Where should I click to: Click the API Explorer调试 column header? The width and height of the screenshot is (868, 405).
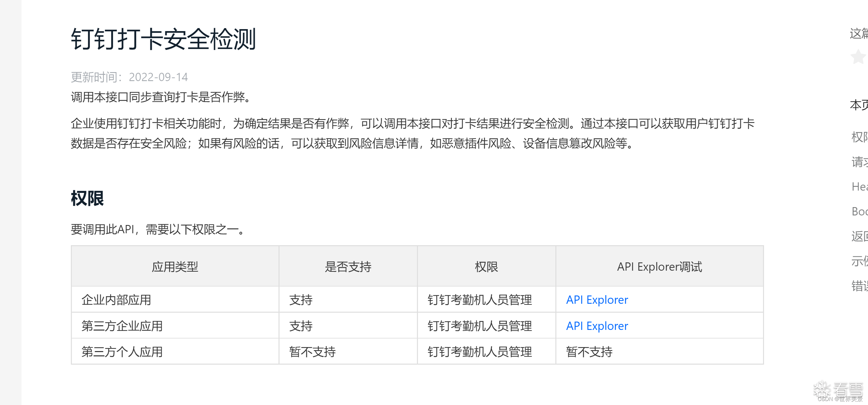click(x=659, y=267)
